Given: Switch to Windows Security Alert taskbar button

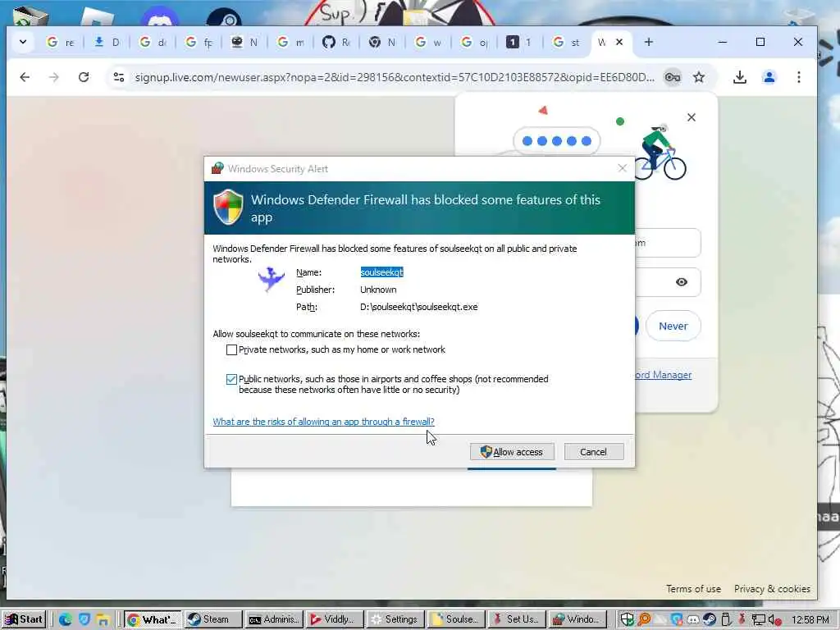Looking at the screenshot, I should click(577, 619).
